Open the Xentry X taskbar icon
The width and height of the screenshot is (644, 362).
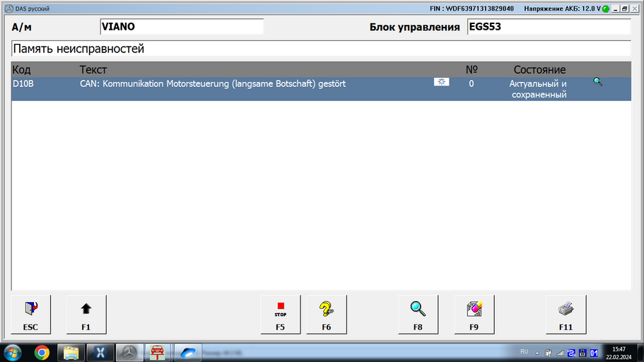click(x=100, y=353)
